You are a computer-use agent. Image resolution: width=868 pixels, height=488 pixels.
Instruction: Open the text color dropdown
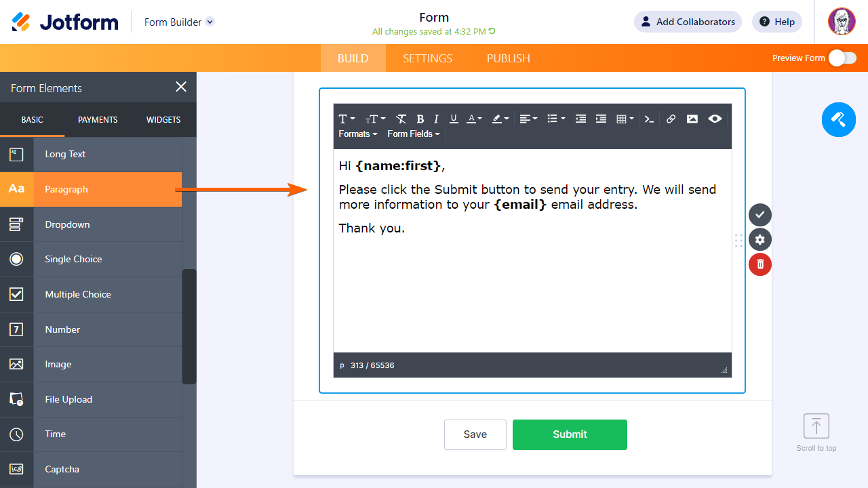pyautogui.click(x=475, y=119)
